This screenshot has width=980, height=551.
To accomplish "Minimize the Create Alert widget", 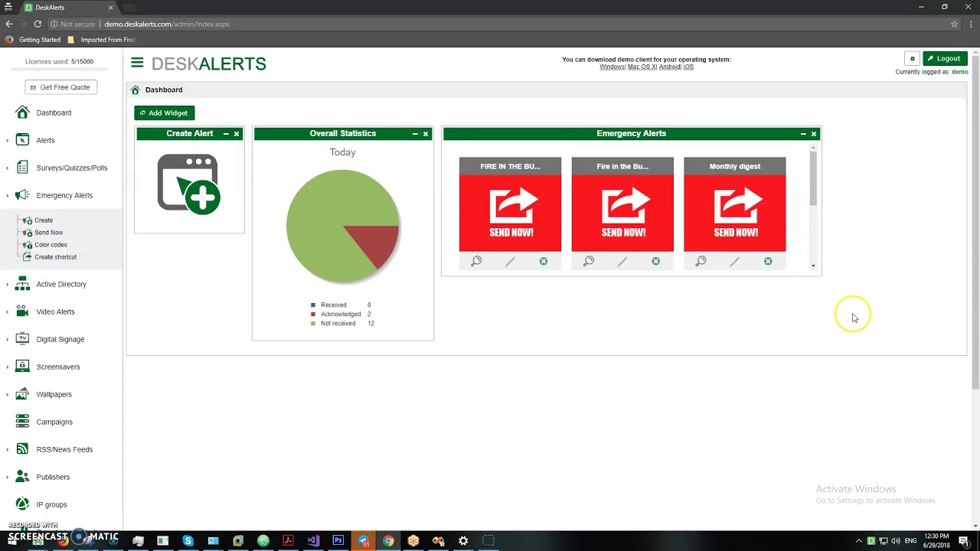I will (226, 134).
